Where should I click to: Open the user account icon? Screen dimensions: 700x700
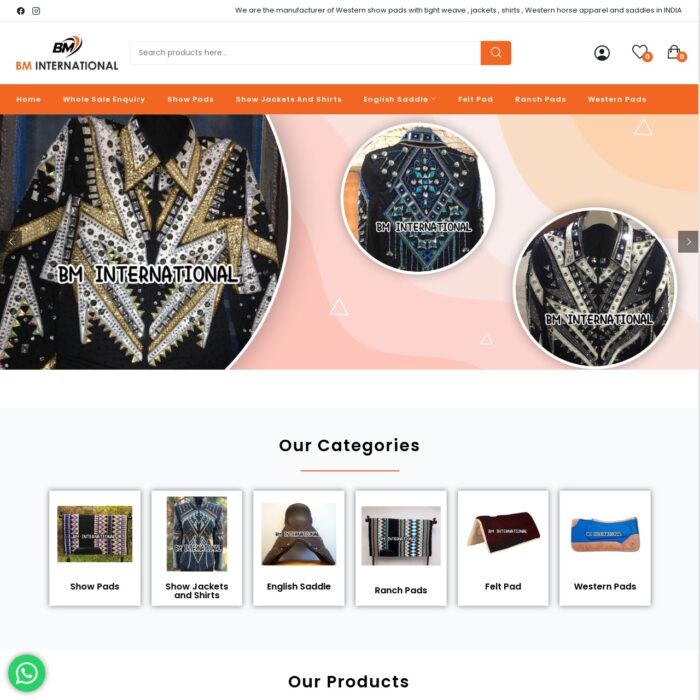click(602, 53)
